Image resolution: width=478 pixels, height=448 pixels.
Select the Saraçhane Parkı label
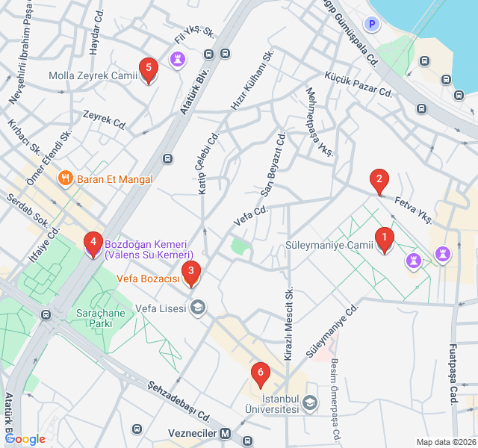[101, 318]
